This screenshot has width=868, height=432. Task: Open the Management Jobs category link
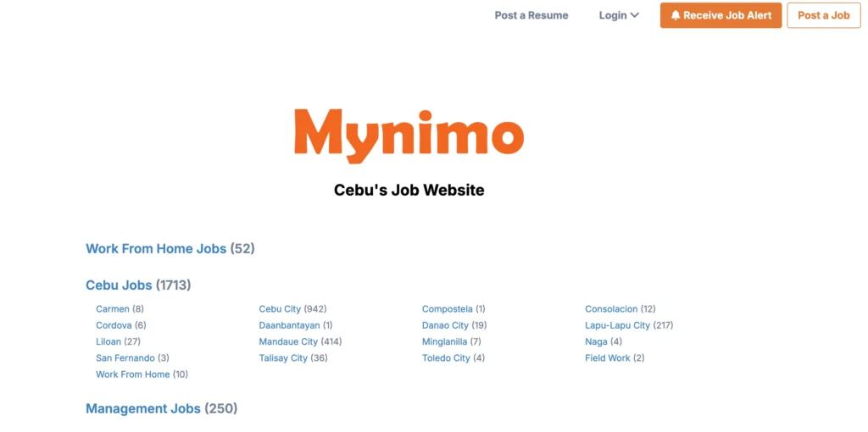tap(142, 409)
